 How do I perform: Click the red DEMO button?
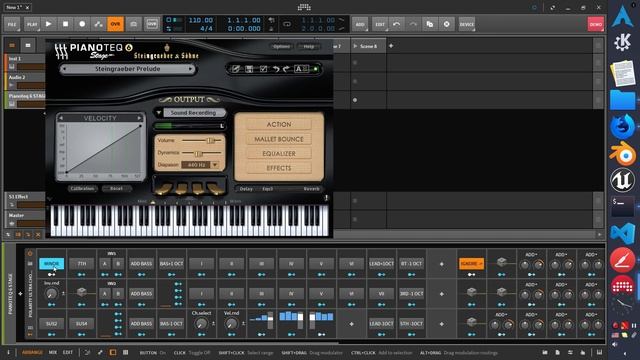(596, 24)
